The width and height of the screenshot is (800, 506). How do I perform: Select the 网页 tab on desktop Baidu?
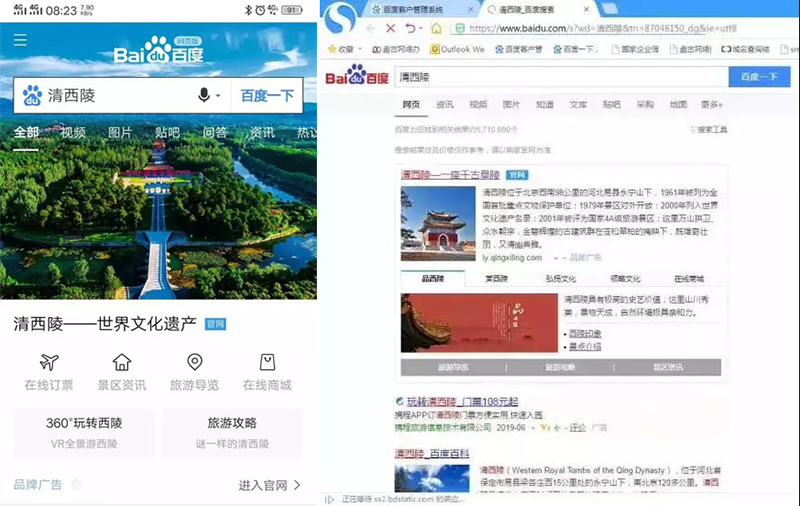click(x=411, y=105)
